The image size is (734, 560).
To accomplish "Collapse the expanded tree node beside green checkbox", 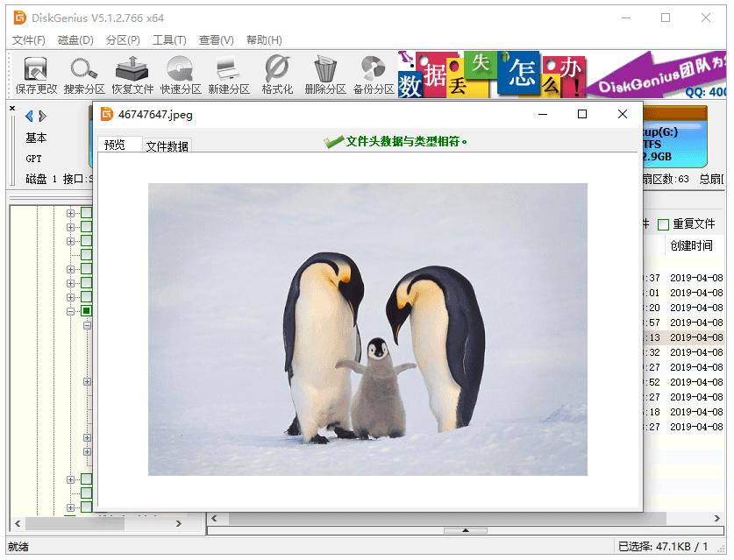I will coord(71,311).
